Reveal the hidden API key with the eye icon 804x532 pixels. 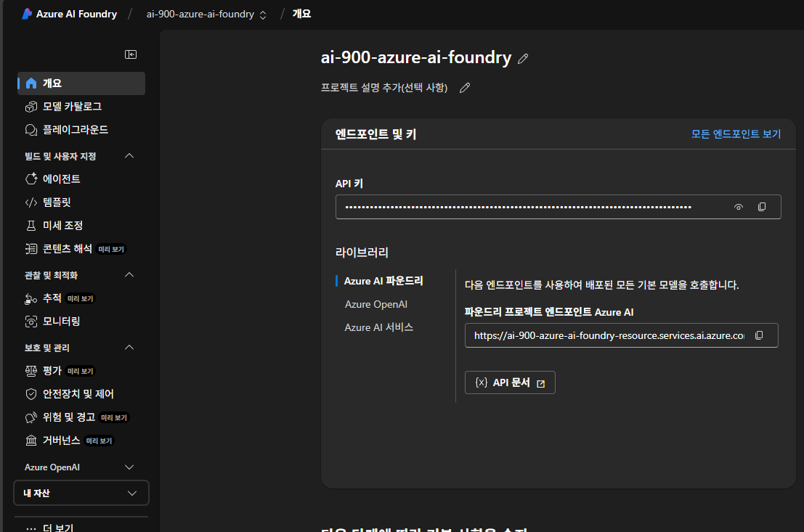[739, 207]
